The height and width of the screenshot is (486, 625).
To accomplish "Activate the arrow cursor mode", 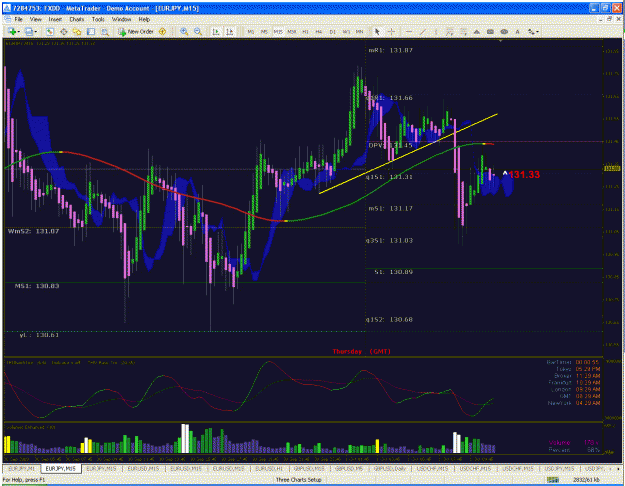I will [377, 31].
